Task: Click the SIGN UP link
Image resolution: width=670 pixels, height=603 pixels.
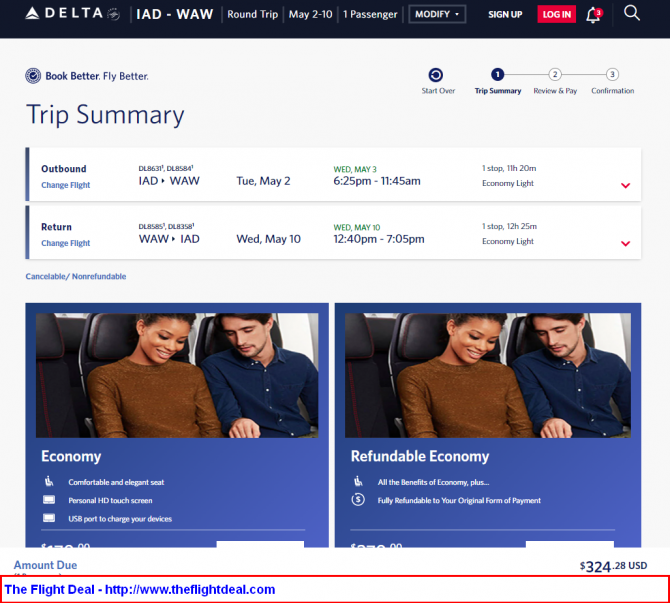Action: (505, 15)
